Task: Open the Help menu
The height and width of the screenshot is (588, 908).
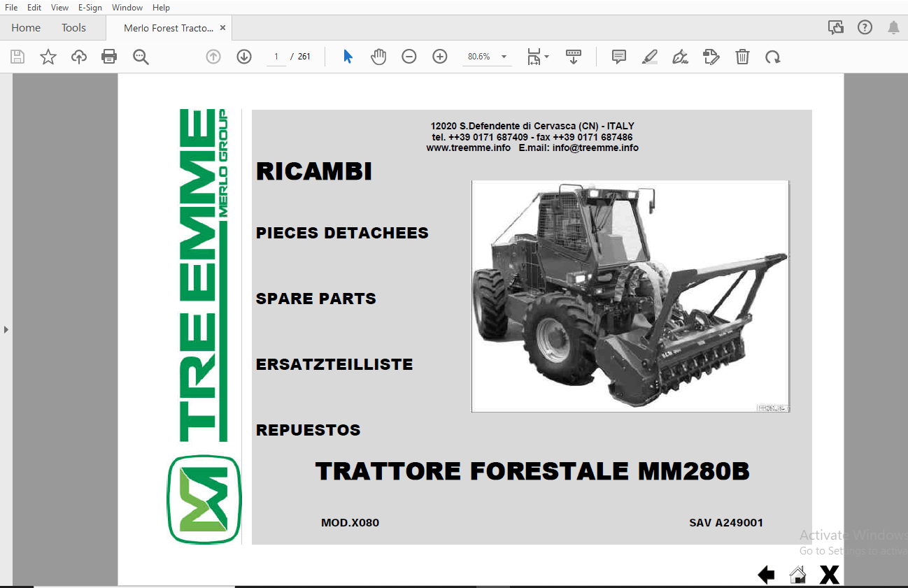Action: (x=161, y=7)
